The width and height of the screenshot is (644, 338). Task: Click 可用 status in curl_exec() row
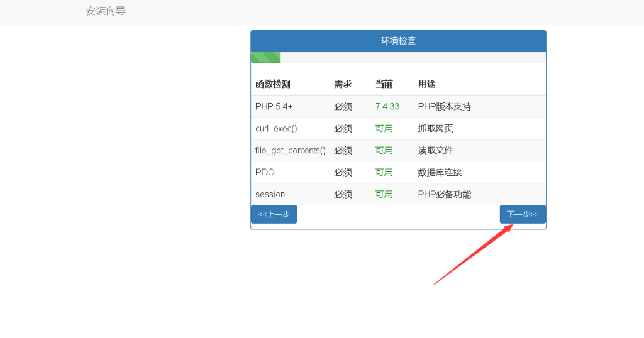tap(384, 129)
